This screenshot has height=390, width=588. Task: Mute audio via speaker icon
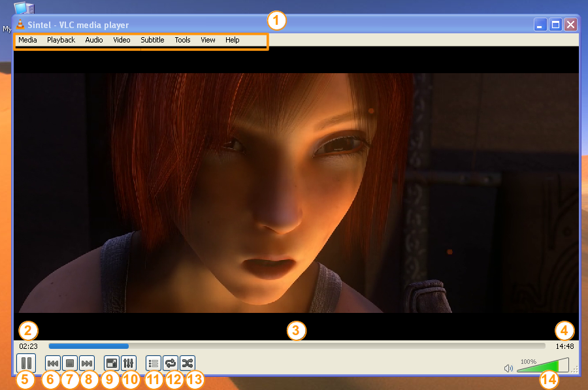pos(508,368)
